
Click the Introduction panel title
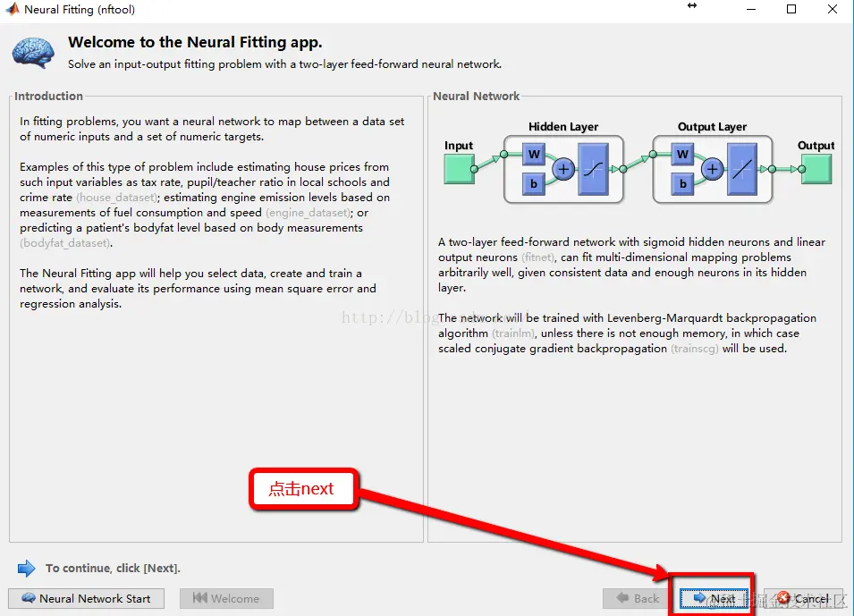(48, 96)
